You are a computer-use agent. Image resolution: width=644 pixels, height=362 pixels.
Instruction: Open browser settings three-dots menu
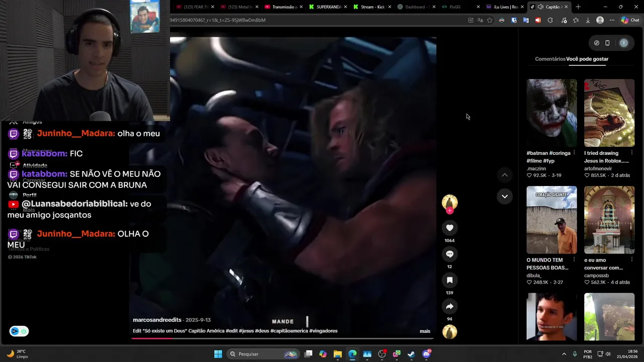click(612, 20)
